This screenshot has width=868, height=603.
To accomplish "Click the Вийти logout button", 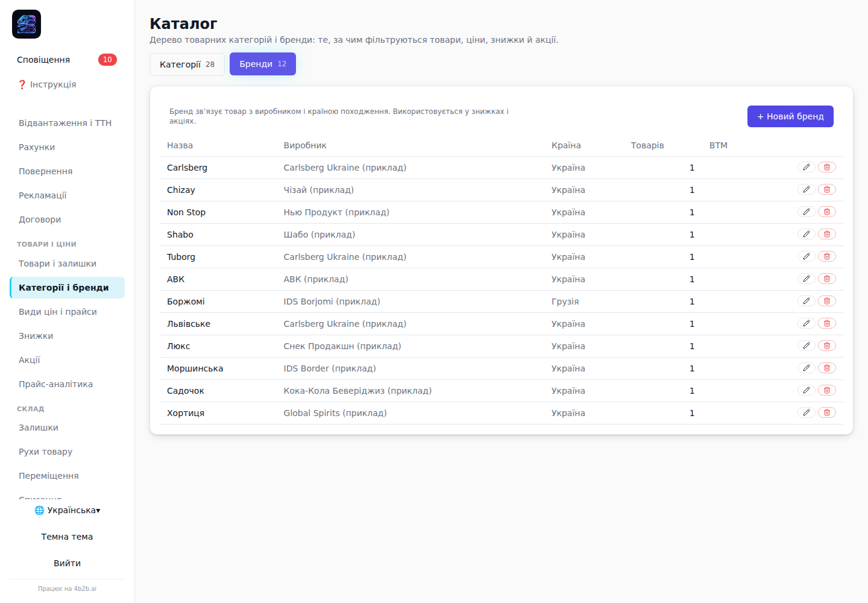I will tap(67, 563).
